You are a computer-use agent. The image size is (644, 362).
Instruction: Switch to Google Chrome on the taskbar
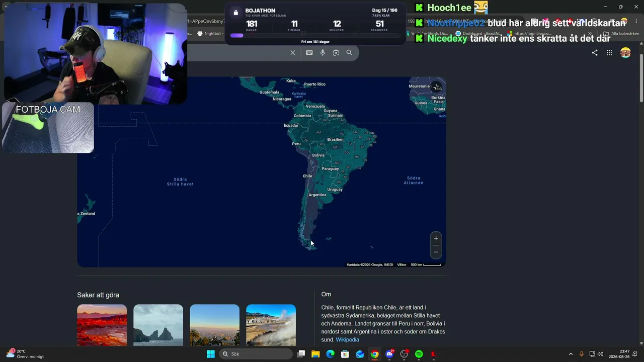click(374, 354)
